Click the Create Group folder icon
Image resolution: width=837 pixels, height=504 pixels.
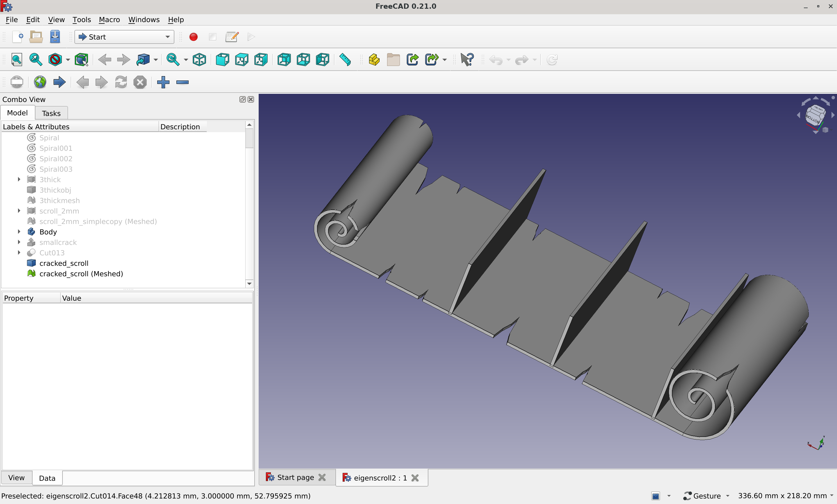(393, 60)
